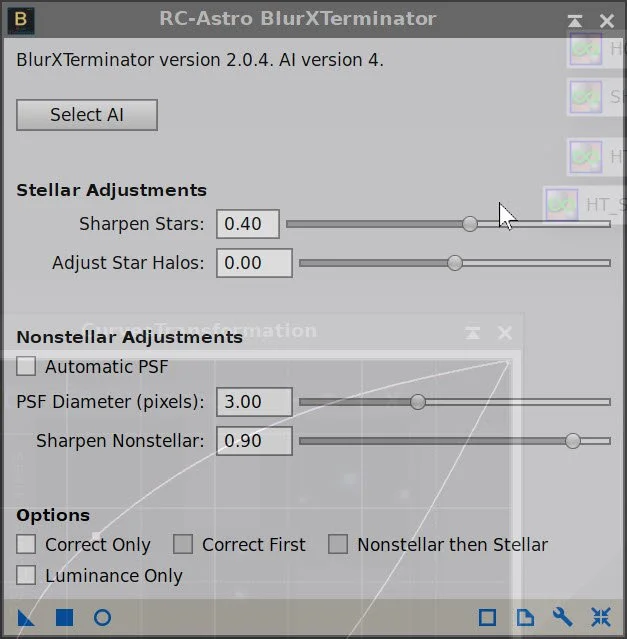Click the Apply square icon

64,618
